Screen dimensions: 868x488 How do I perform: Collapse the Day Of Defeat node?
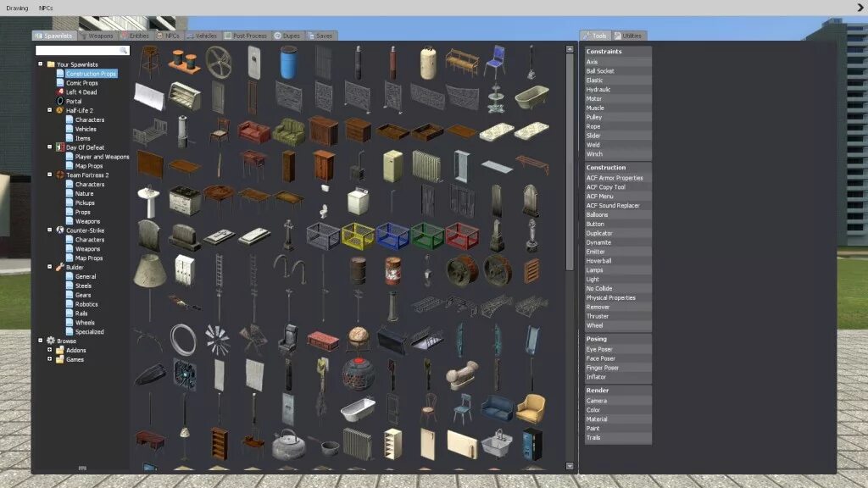coord(50,147)
